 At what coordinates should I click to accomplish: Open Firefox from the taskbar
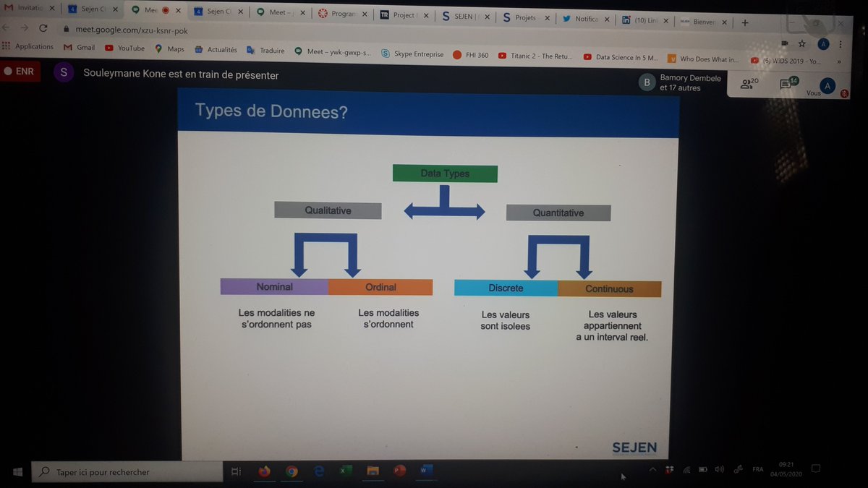pyautogui.click(x=264, y=471)
